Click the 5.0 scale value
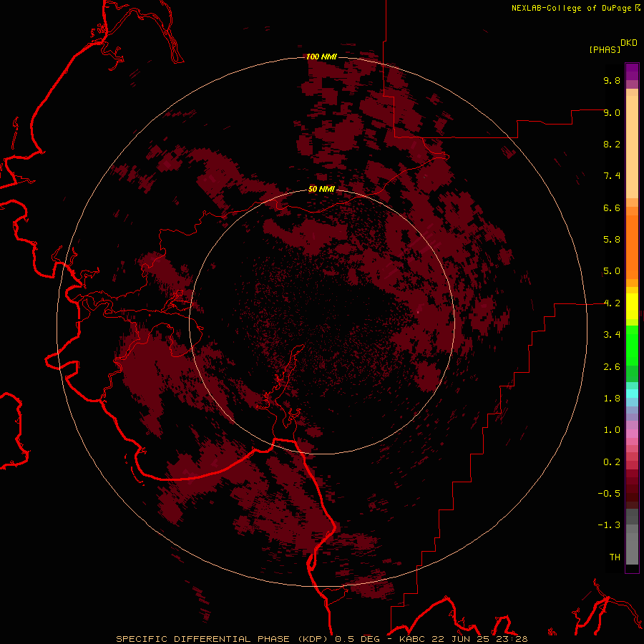This screenshot has width=644, height=644. [612, 271]
